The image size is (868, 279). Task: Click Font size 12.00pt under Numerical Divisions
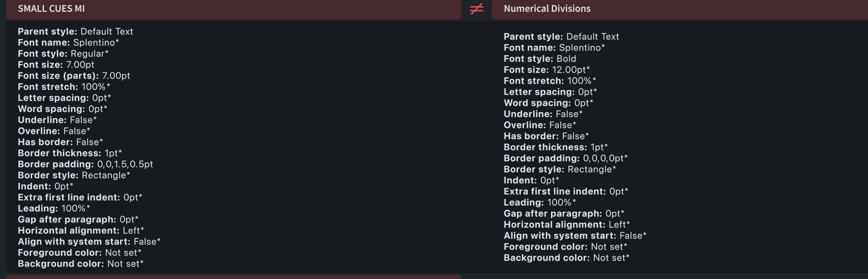546,70
